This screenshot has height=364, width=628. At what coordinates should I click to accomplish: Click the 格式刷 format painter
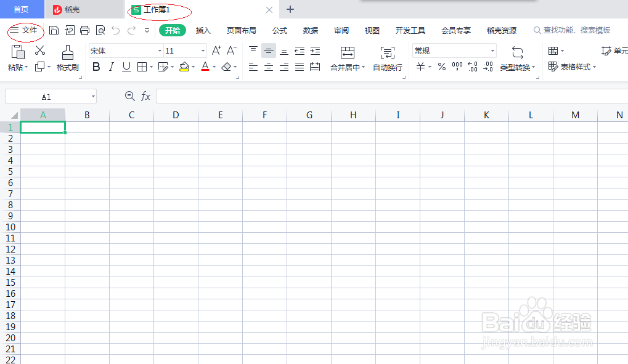[67, 59]
